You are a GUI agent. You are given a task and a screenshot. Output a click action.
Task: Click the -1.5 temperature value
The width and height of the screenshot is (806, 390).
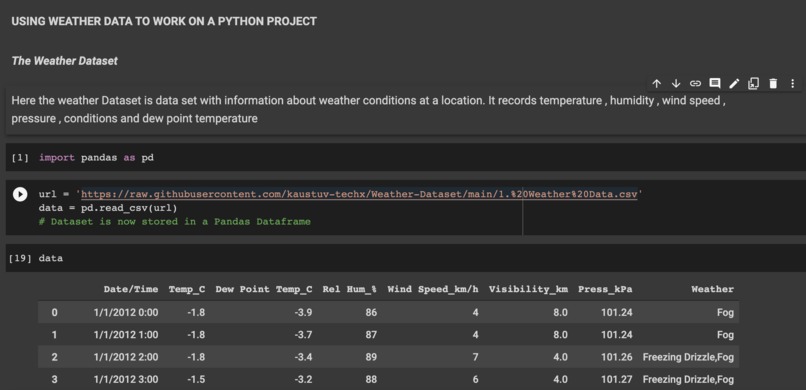point(196,380)
